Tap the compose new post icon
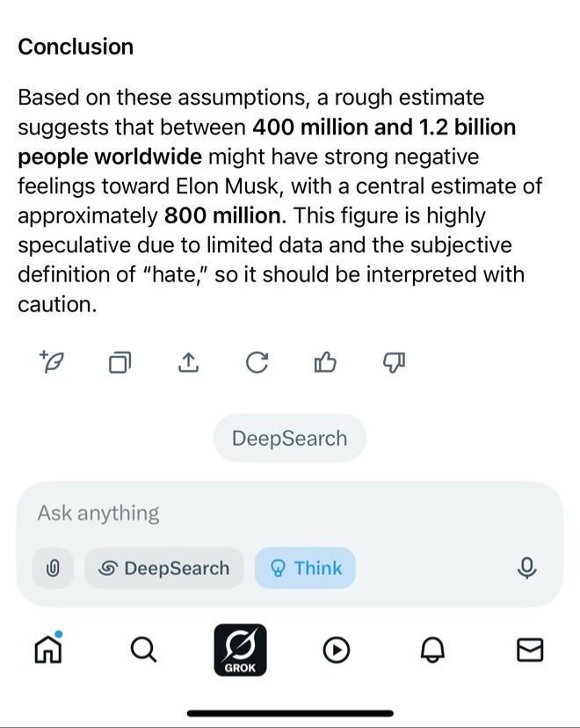This screenshot has width=580, height=728. [52, 361]
